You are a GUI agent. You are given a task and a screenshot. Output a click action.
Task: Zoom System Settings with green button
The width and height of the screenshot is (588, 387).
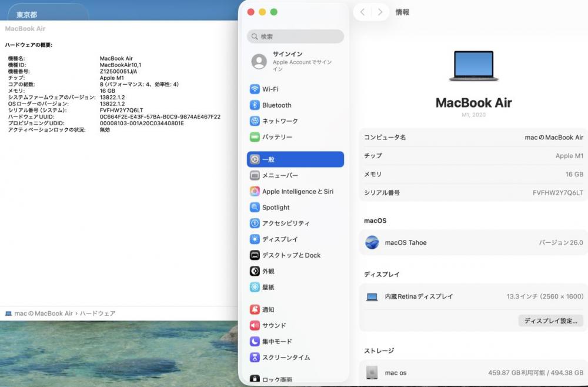[274, 12]
